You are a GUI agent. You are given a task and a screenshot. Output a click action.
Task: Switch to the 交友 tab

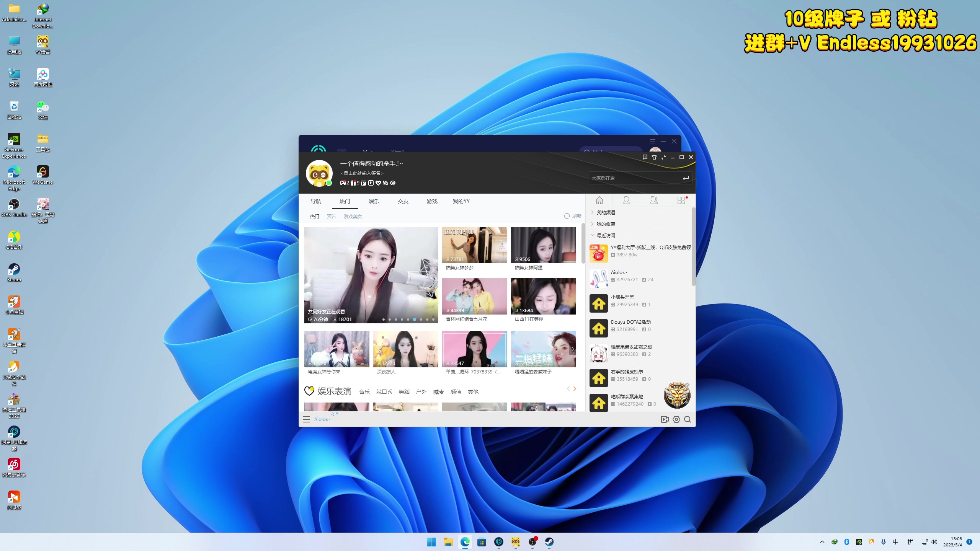(403, 201)
